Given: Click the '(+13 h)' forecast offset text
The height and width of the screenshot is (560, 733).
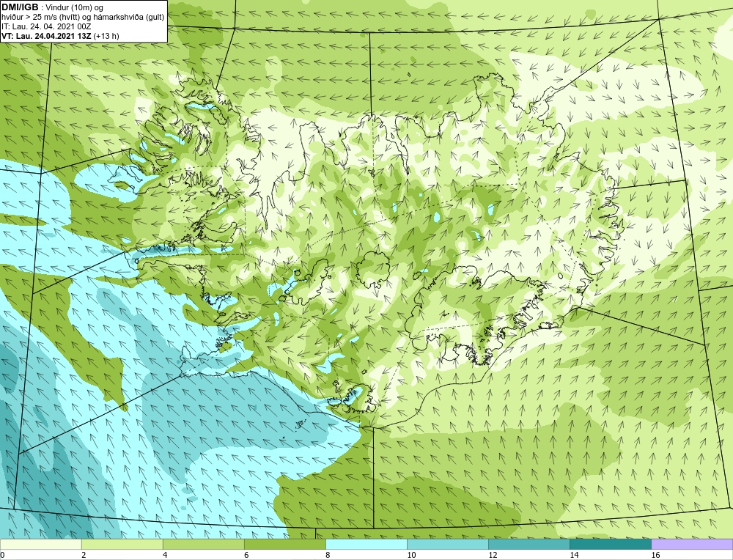Looking at the screenshot, I should (x=106, y=35).
